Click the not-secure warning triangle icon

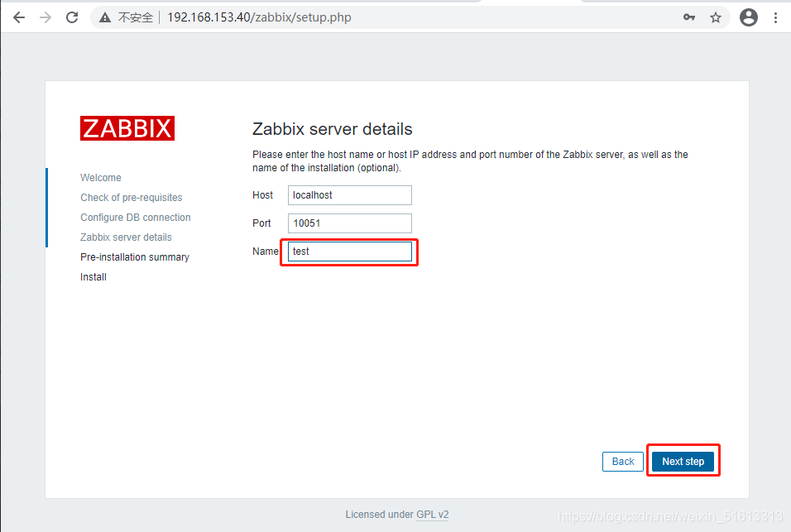pyautogui.click(x=105, y=17)
